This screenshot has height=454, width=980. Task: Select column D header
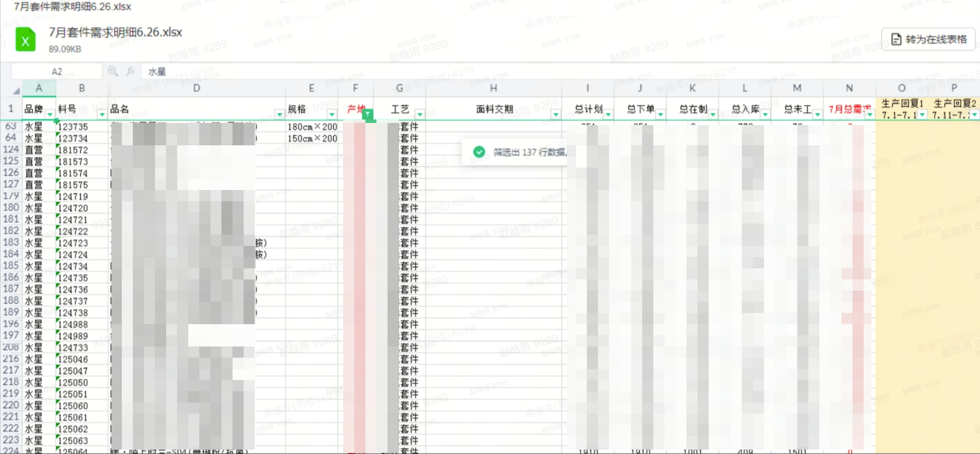(x=196, y=88)
